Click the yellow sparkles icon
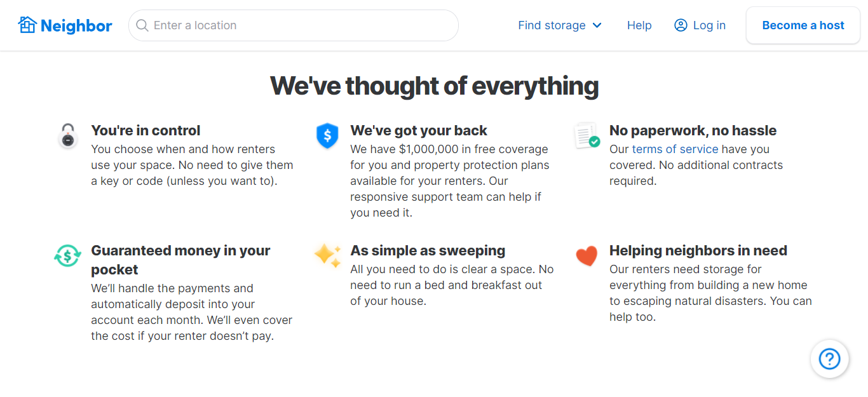 coord(327,255)
